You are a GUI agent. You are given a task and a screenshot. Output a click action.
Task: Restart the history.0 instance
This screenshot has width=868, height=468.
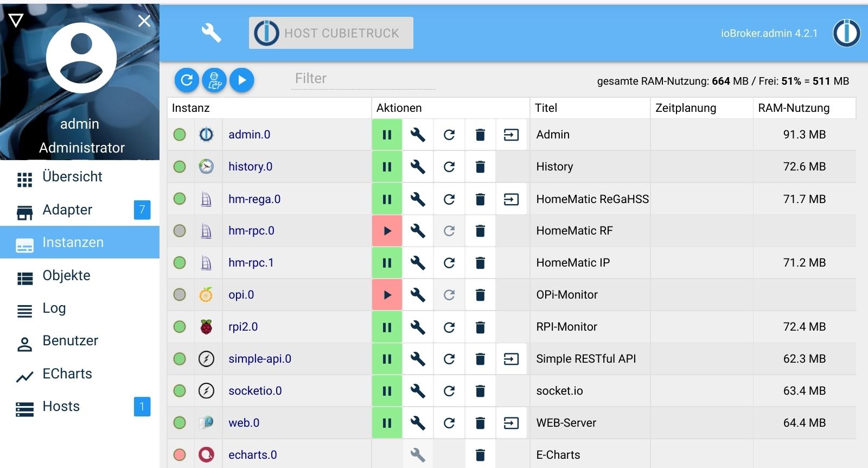coord(449,167)
